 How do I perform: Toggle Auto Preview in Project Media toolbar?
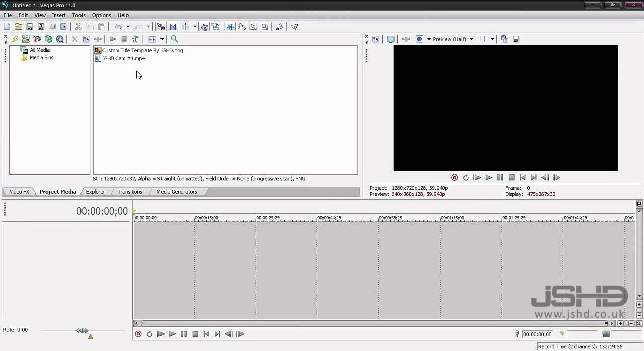(x=135, y=39)
